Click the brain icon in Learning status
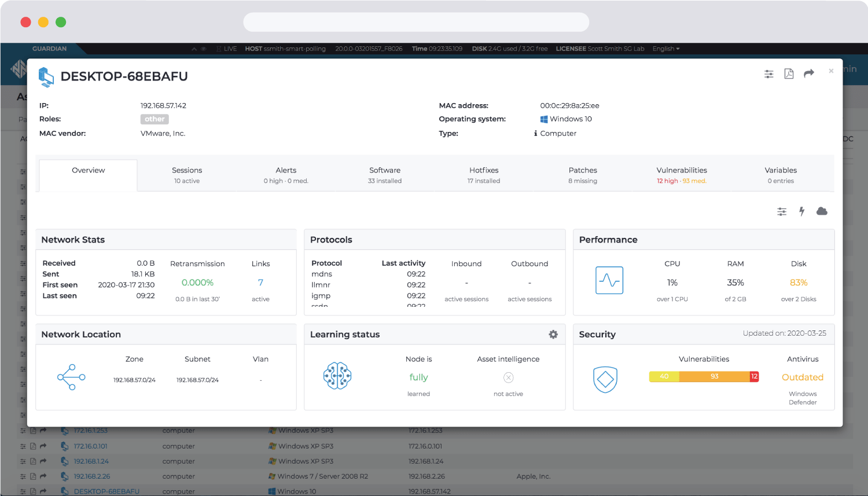Image resolution: width=868 pixels, height=496 pixels. coord(337,376)
